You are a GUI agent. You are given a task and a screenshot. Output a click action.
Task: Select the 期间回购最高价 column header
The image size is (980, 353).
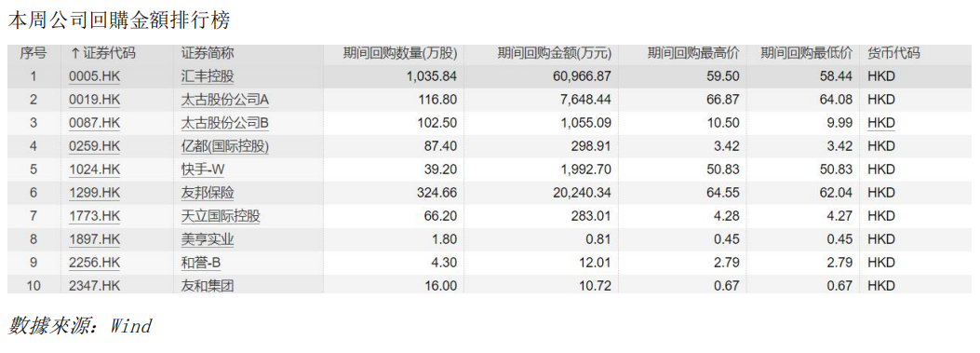click(x=693, y=54)
